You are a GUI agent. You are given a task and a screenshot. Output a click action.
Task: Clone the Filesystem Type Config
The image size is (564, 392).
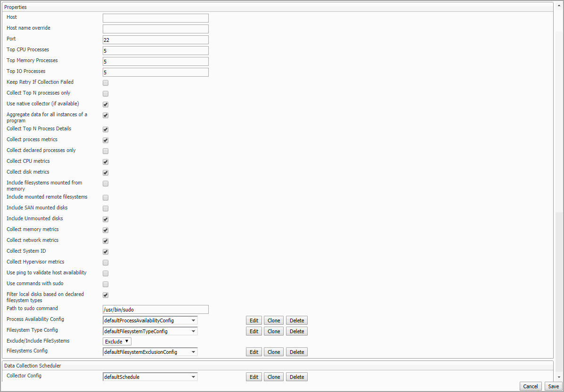tap(274, 331)
